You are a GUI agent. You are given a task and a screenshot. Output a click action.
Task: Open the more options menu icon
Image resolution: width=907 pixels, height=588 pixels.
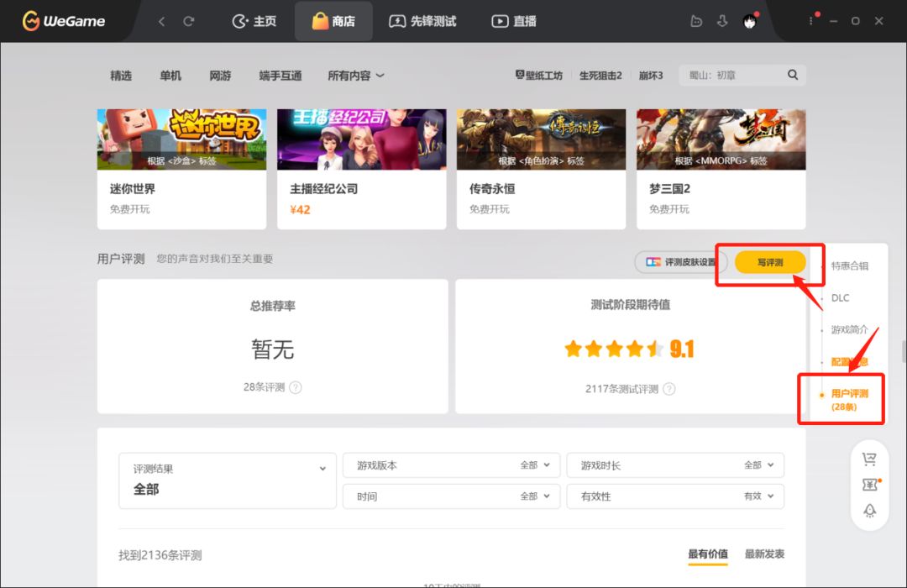tap(811, 21)
